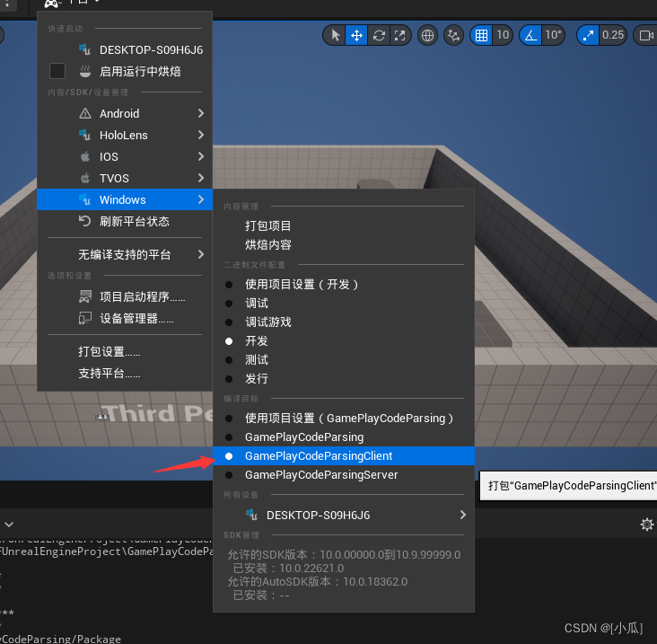Select GamePlayCodeParsingClient build target
657x644 pixels.
344,456
